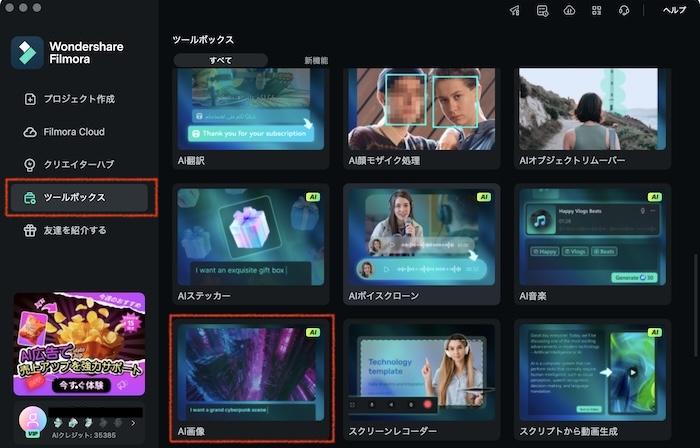
Task: Launch the AIステッカー tool card
Action: coord(251,244)
